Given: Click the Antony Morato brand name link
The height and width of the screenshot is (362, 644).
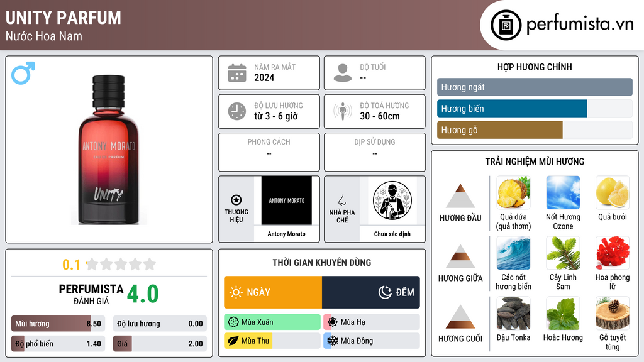Looking at the screenshot, I should 287,234.
